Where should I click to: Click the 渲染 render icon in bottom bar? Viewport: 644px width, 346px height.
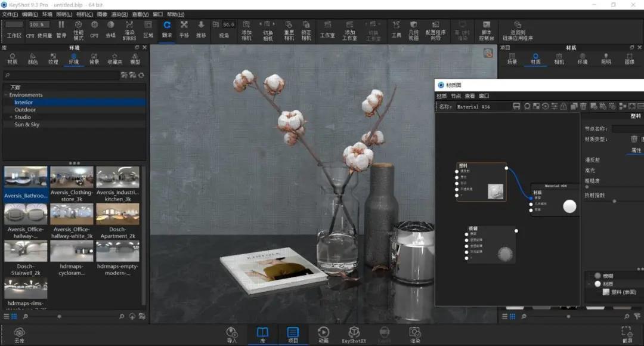point(415,335)
